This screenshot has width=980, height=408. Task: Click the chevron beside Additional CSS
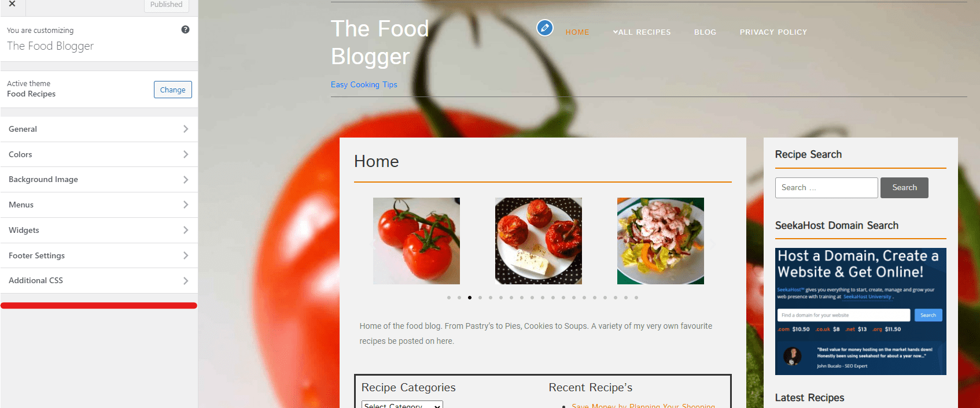(x=186, y=281)
